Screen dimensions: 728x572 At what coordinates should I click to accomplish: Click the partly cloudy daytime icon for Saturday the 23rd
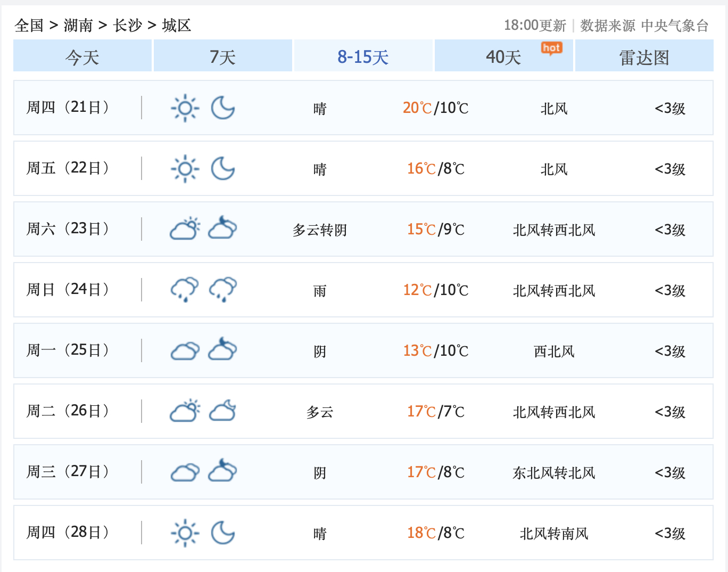point(185,229)
